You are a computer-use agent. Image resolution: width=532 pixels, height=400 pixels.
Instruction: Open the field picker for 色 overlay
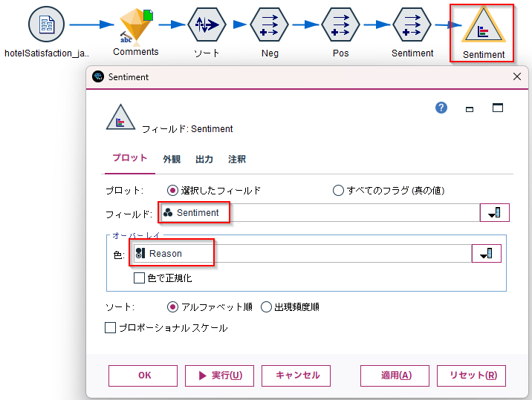point(486,254)
